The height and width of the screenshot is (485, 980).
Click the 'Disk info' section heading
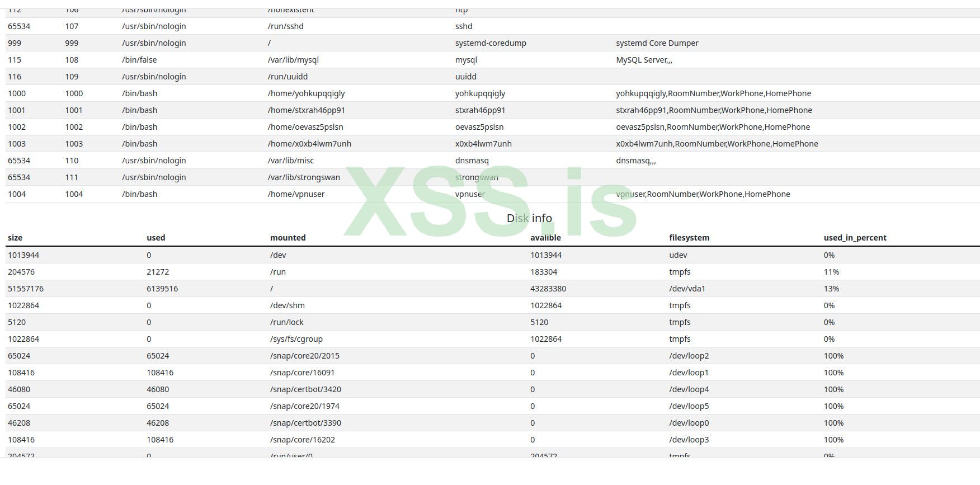tap(529, 218)
